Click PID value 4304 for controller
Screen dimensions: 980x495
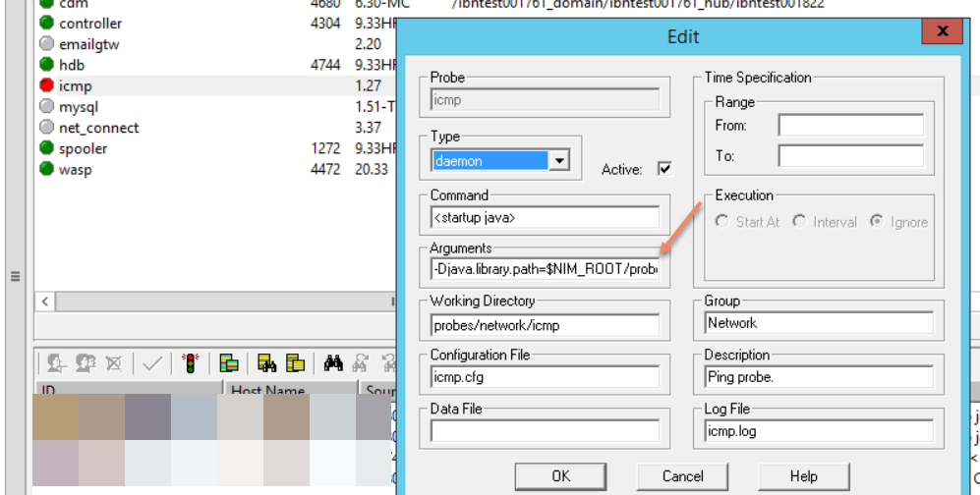point(325,24)
